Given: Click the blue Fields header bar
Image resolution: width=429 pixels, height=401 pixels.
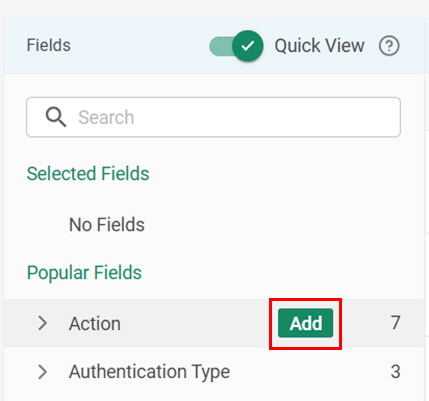Looking at the screenshot, I should point(213,46).
